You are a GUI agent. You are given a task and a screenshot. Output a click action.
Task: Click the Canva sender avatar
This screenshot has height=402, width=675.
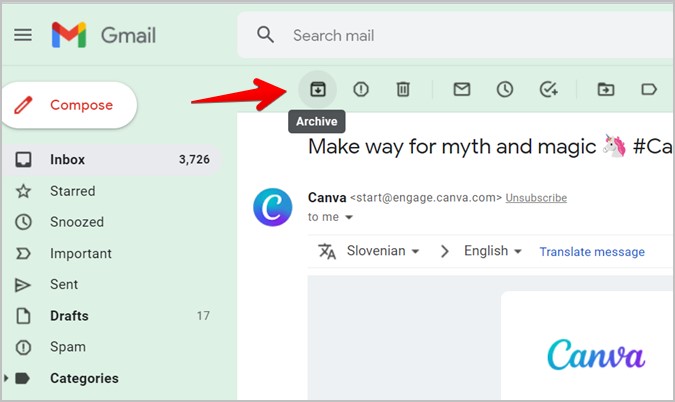tap(272, 207)
